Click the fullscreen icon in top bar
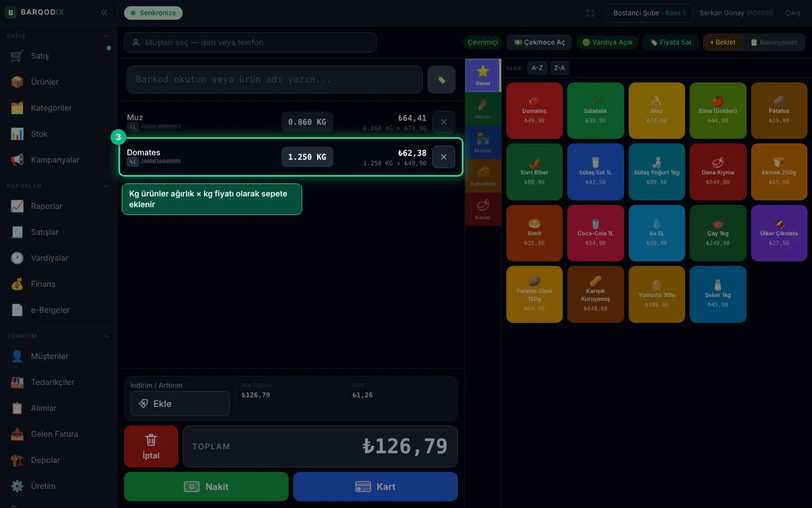This screenshot has width=812, height=508. click(590, 13)
